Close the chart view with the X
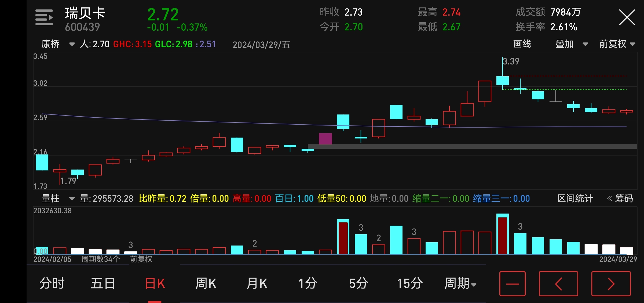The image size is (644, 303). point(627,17)
